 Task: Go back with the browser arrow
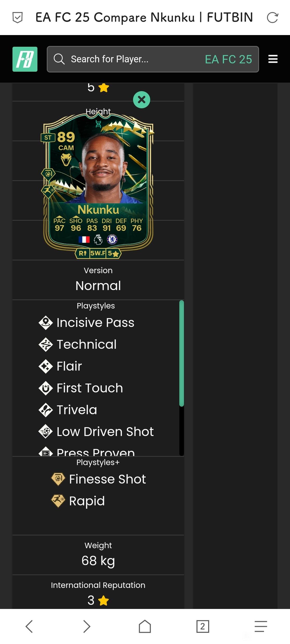(29, 626)
